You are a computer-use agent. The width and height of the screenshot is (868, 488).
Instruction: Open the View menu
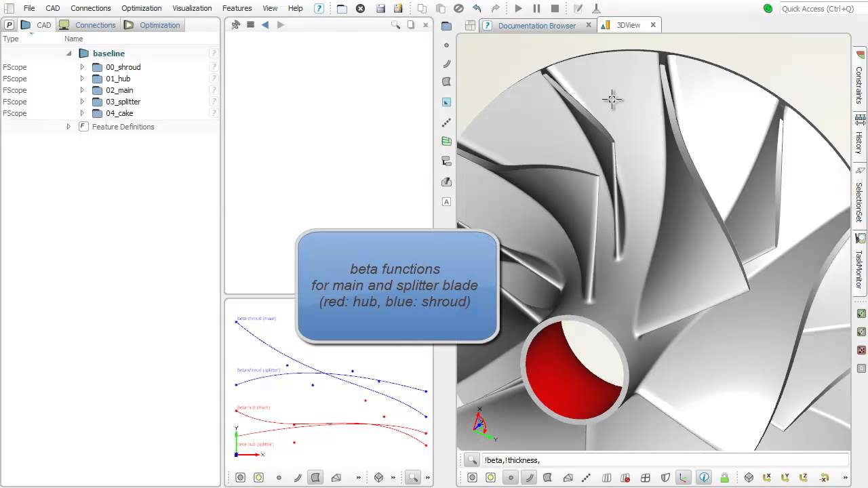[x=270, y=8]
